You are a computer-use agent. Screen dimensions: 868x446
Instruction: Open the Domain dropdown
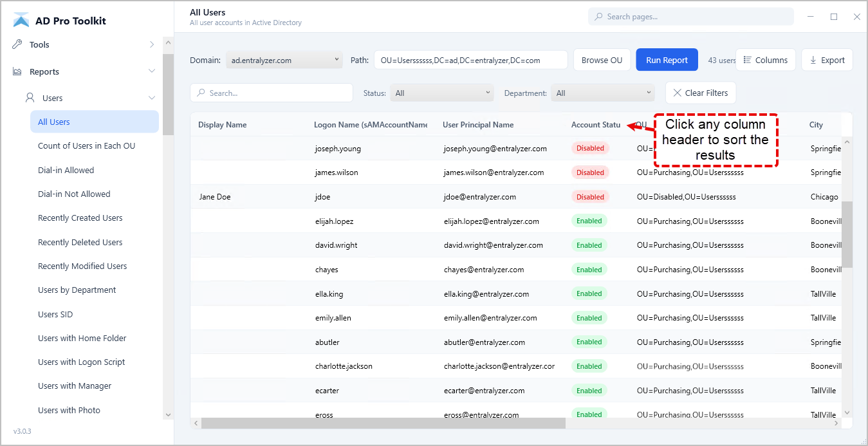[x=283, y=59]
